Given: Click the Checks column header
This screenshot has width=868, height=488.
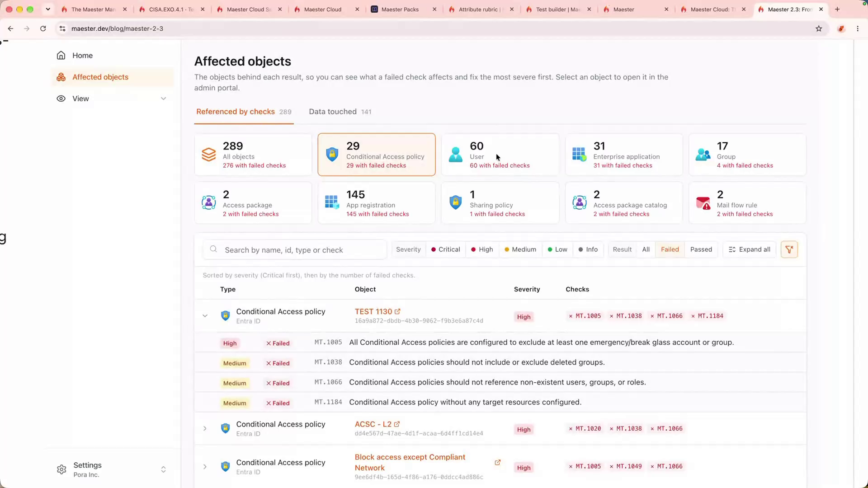Looking at the screenshot, I should tap(577, 289).
